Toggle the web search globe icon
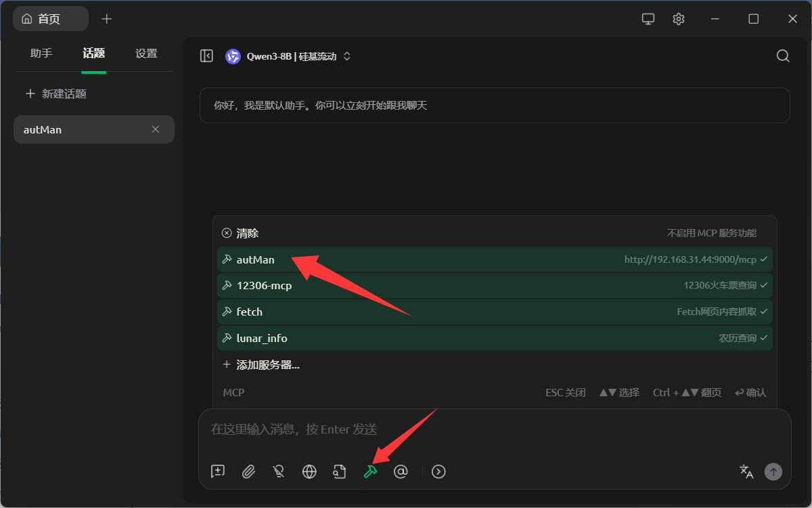 coord(309,471)
